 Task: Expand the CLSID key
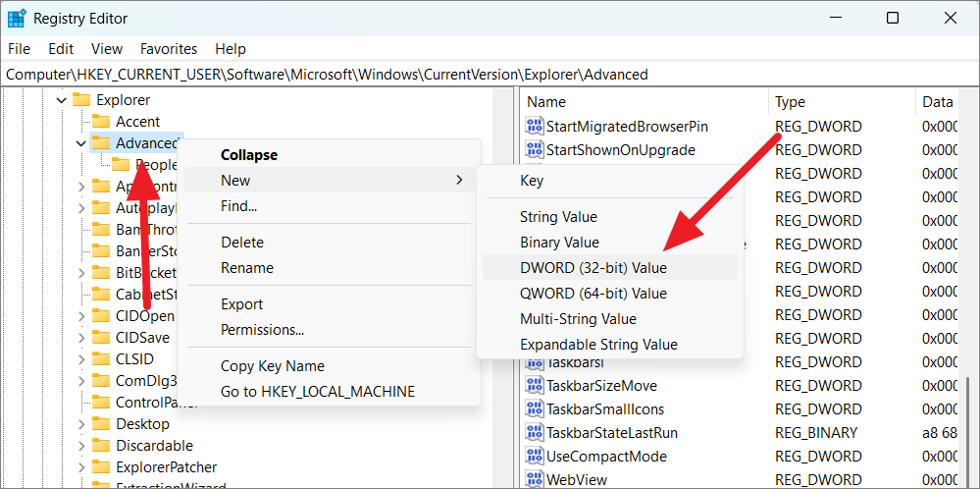point(81,360)
